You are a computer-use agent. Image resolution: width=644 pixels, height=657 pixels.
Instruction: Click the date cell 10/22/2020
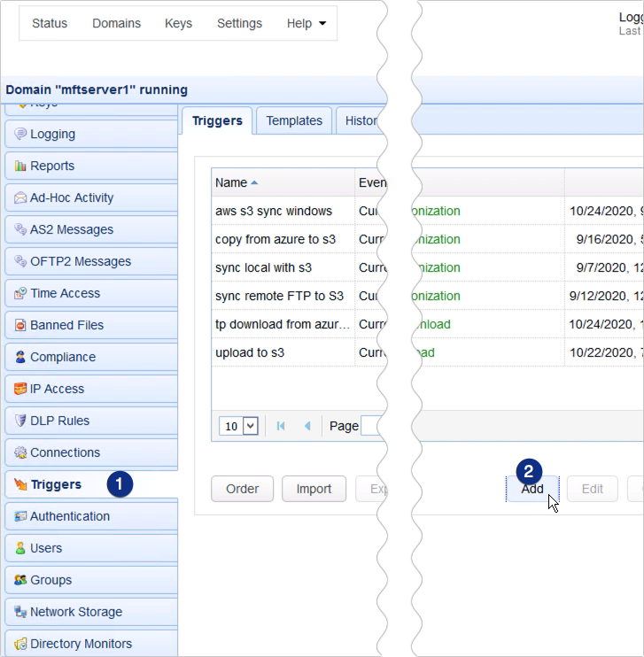[x=605, y=352]
